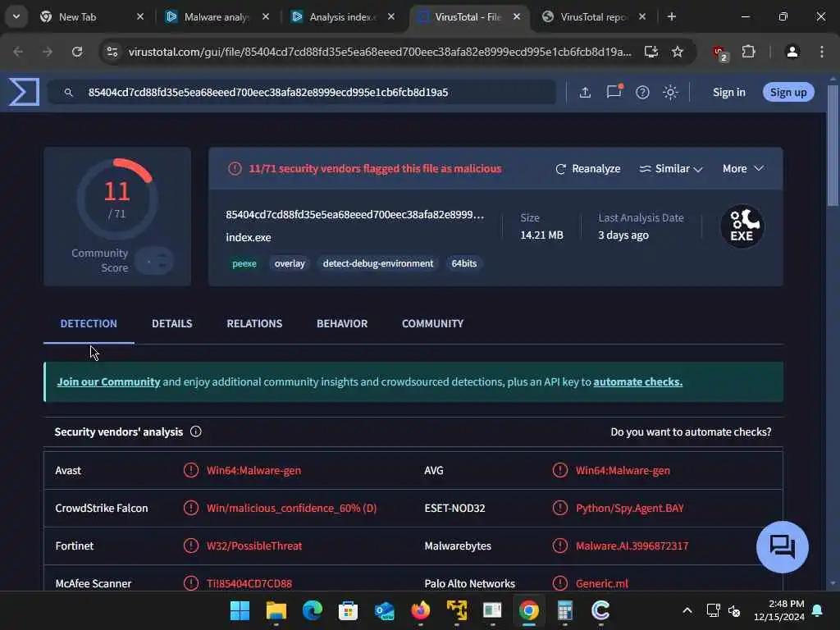Viewport: 840px width, 630px height.
Task: Click the overlay tag
Action: click(290, 263)
